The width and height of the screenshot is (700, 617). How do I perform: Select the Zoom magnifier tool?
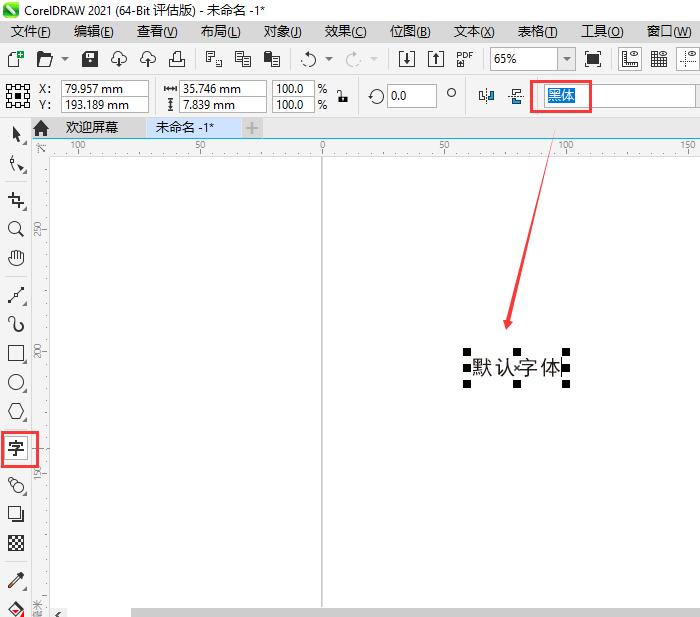click(16, 229)
